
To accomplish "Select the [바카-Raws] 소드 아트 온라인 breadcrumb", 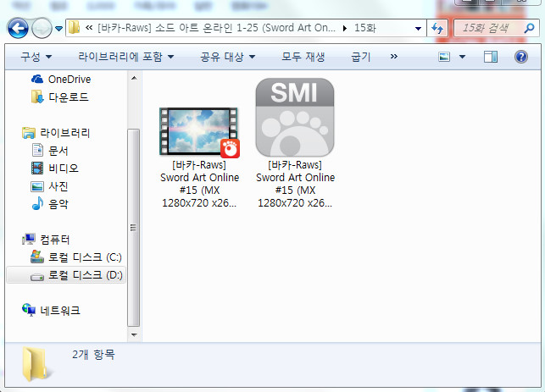I will (x=216, y=28).
